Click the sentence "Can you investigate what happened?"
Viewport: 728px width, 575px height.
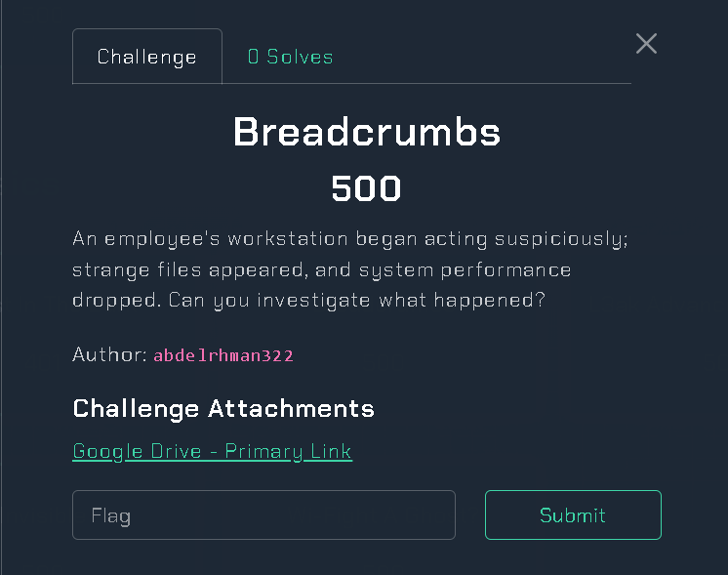(356, 301)
